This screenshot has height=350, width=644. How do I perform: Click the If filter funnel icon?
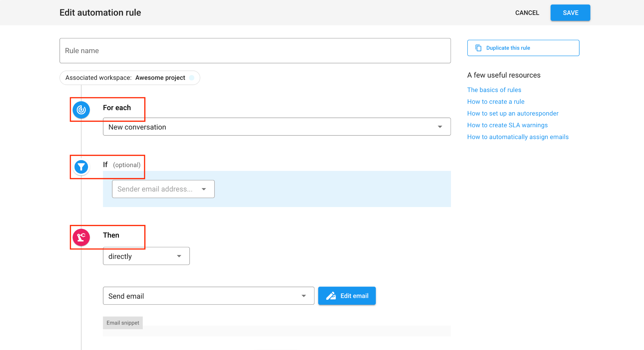(x=81, y=167)
